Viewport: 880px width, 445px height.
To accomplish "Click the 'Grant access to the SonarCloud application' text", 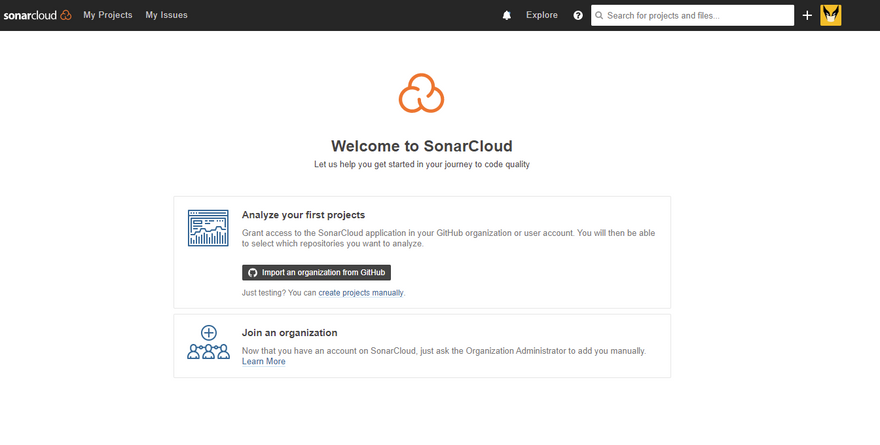I will pyautogui.click(x=448, y=238).
